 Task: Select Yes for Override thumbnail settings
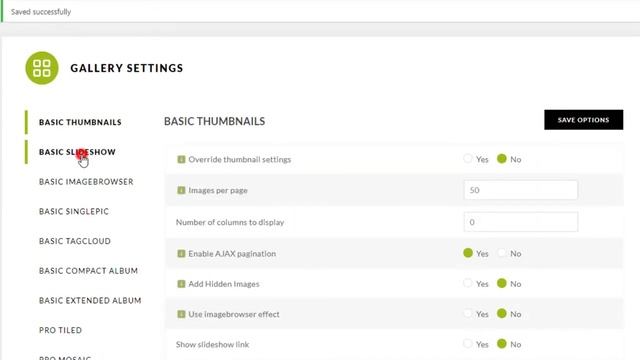pos(468,158)
